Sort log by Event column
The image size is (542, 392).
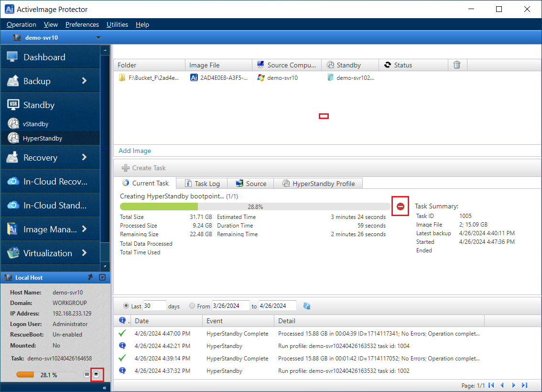(238, 321)
